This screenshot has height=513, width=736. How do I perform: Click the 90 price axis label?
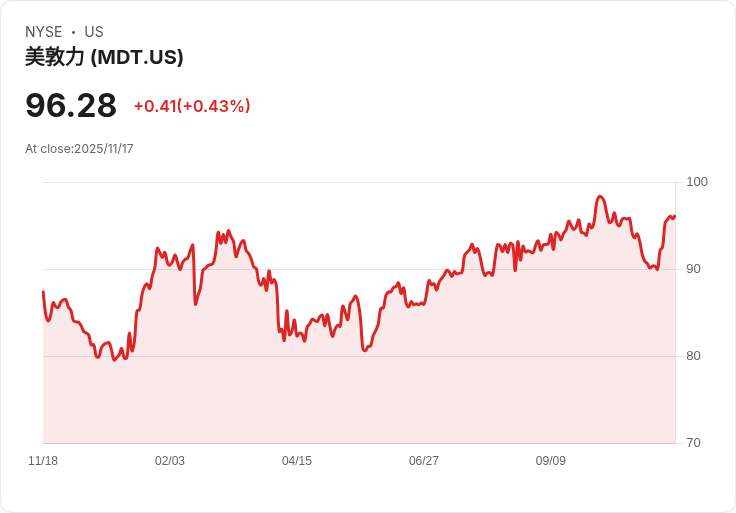tap(693, 269)
